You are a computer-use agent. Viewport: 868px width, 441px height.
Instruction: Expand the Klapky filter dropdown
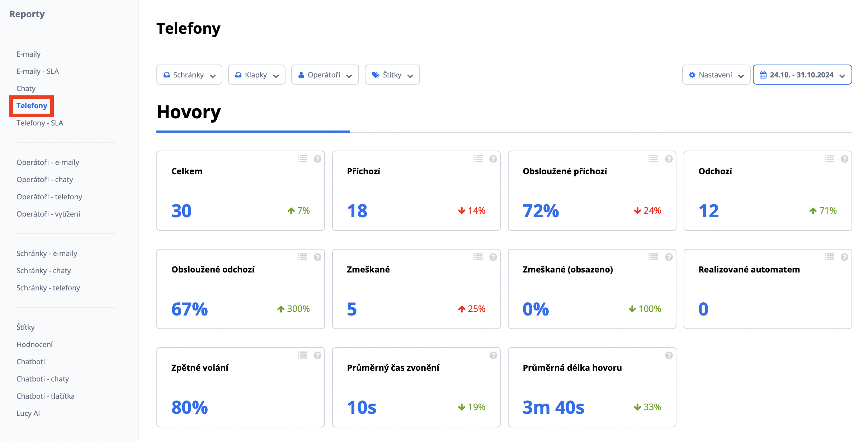pos(257,75)
